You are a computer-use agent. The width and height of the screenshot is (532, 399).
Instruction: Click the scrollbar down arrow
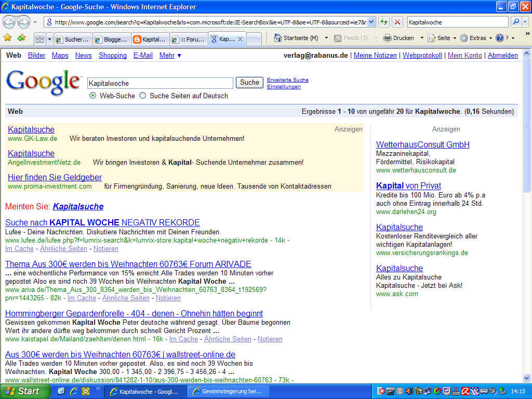point(527,378)
